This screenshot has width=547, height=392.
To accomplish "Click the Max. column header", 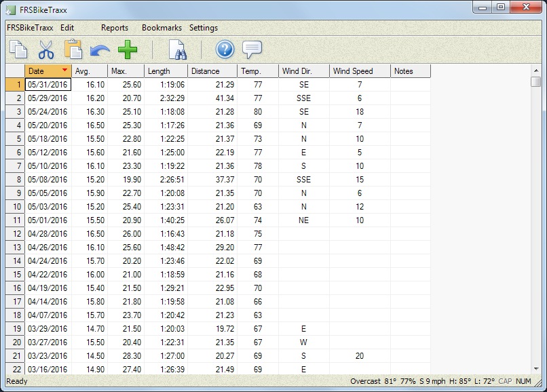I will coord(126,71).
